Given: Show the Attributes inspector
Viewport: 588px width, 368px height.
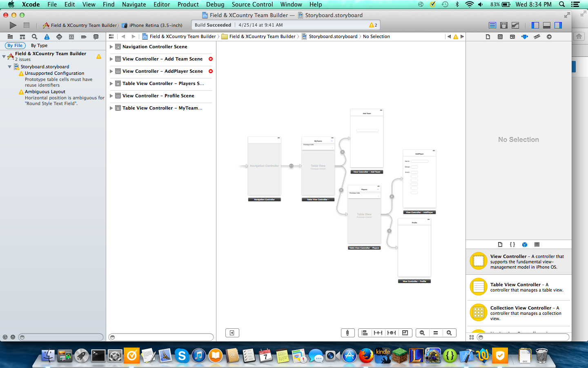Looking at the screenshot, I should click(x=525, y=37).
